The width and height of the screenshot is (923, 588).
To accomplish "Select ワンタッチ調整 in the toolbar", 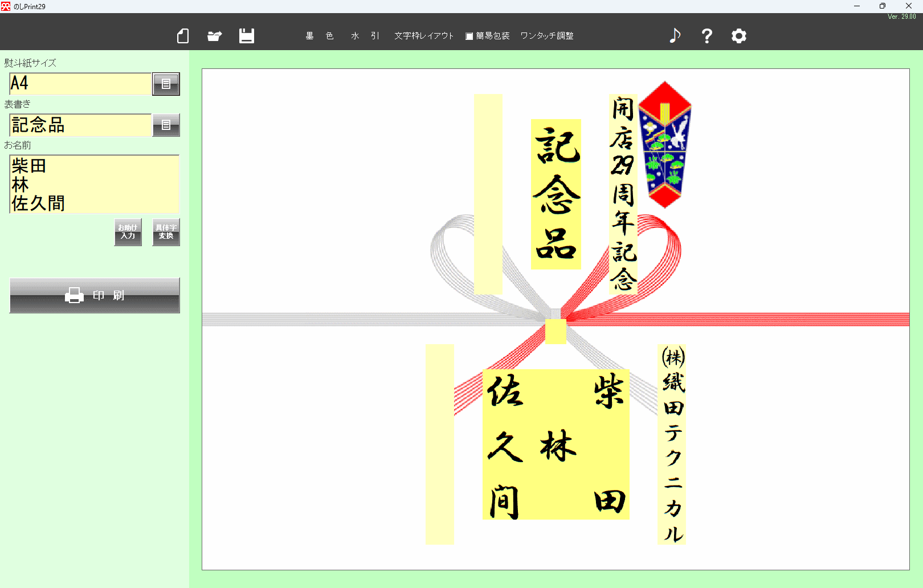I will (x=546, y=36).
